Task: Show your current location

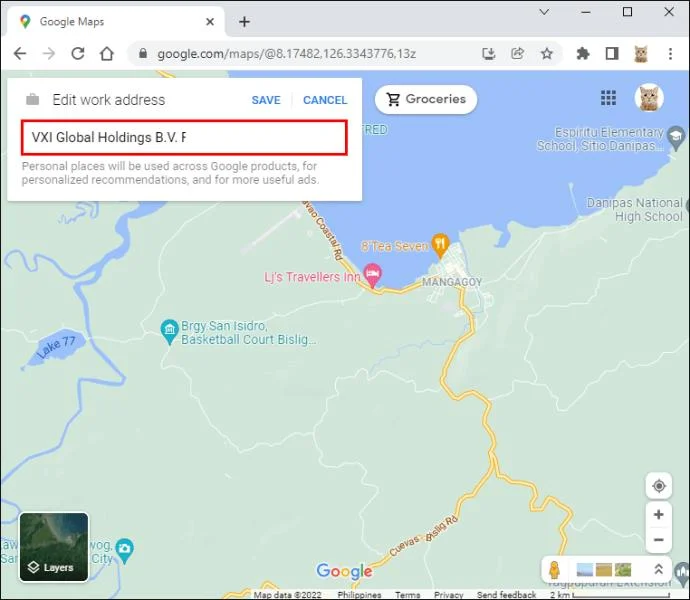Action: pos(659,486)
